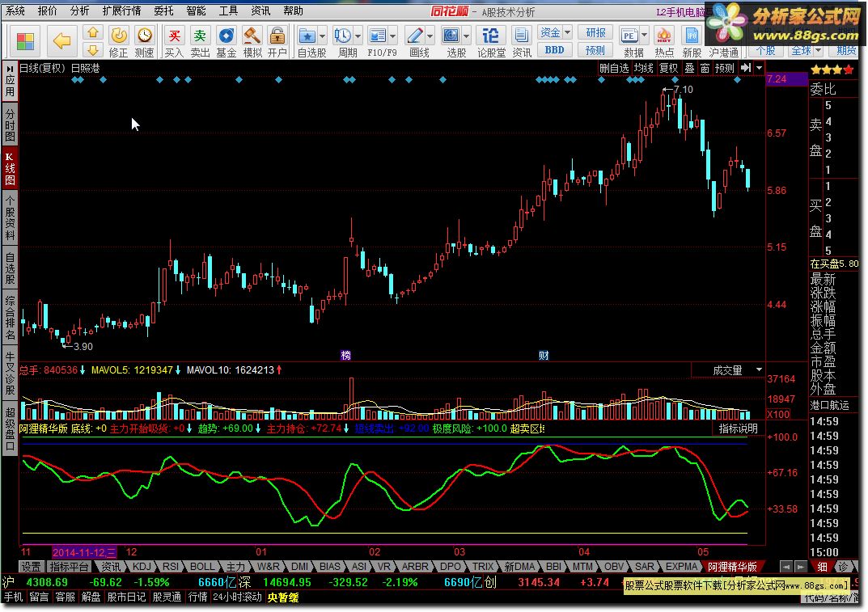
Task: Select the 牛叉诊股 side tab
Action: (10, 374)
